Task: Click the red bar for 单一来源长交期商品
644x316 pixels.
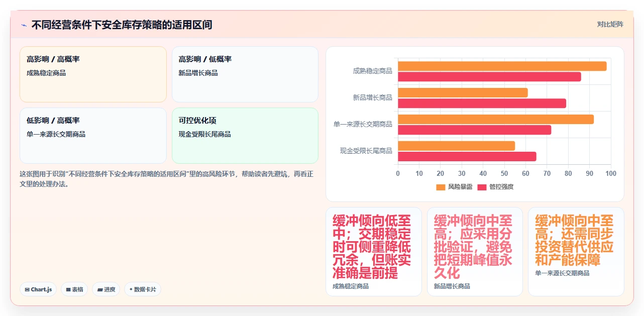Action: pyautogui.click(x=474, y=130)
